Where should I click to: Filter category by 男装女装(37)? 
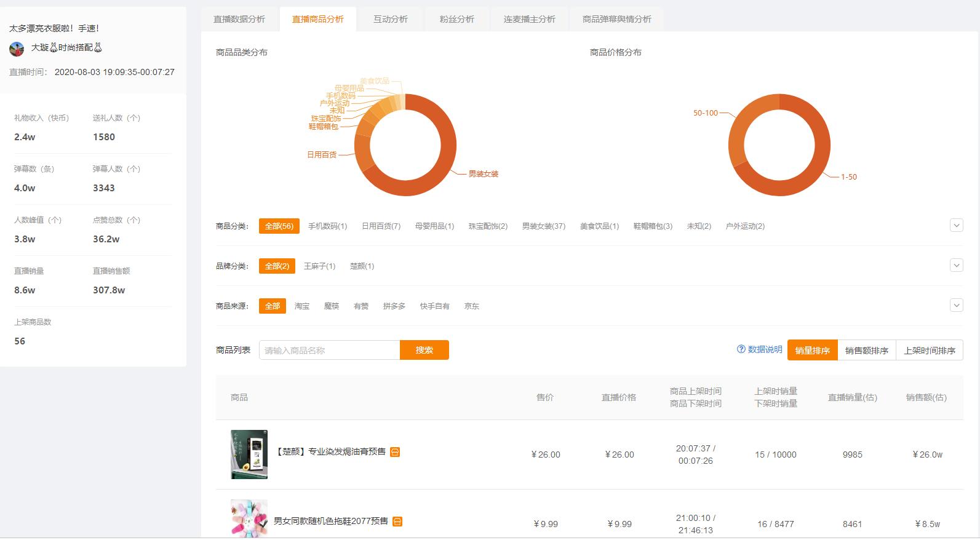coord(543,226)
